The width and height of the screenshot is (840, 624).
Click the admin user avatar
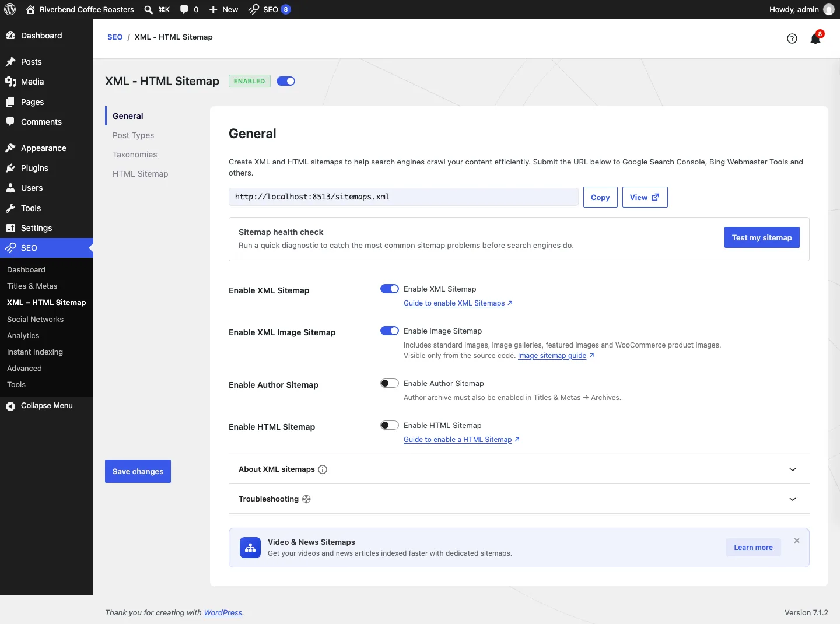829,9
